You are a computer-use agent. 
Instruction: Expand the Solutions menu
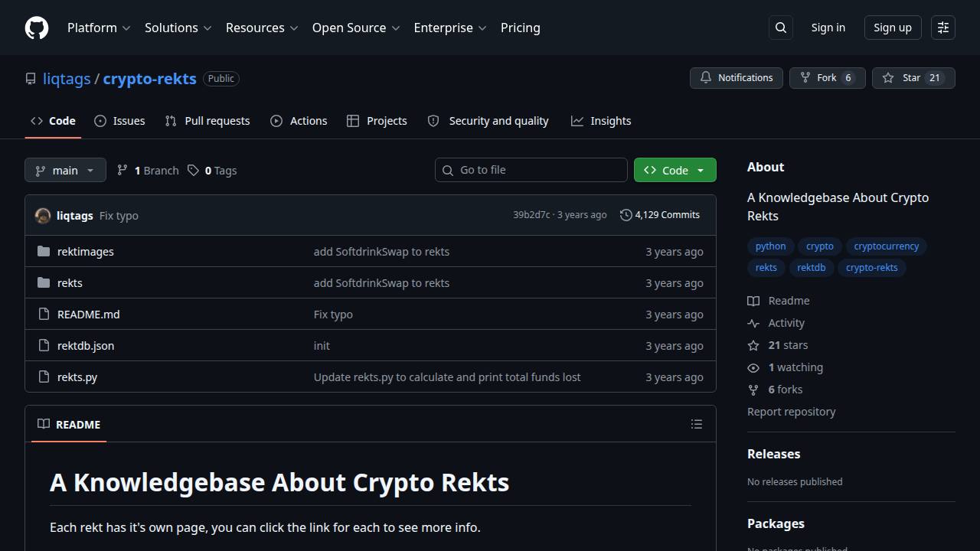click(x=178, y=28)
